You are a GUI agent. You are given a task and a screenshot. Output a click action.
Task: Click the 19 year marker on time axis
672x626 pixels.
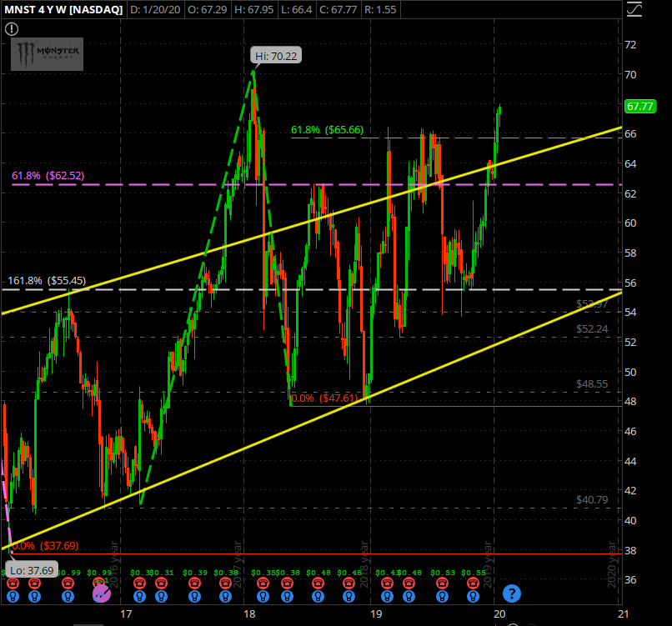(x=376, y=614)
